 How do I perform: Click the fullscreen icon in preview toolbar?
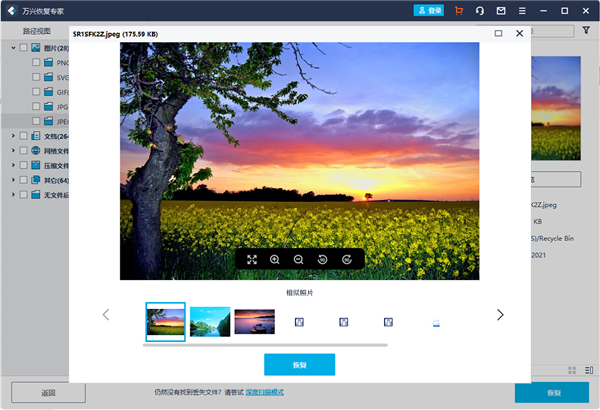[252, 259]
